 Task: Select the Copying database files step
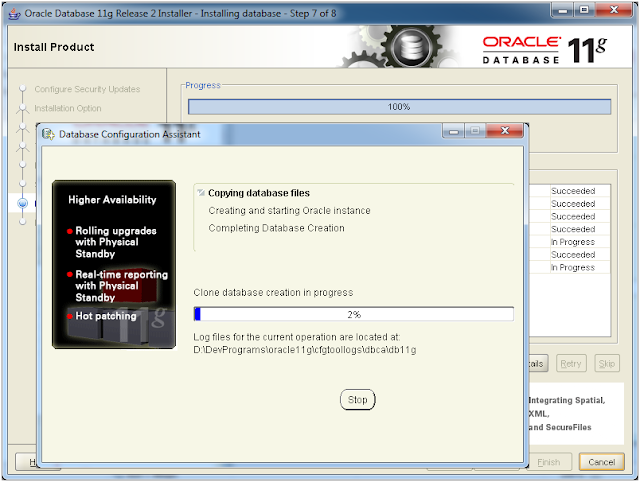point(259,193)
